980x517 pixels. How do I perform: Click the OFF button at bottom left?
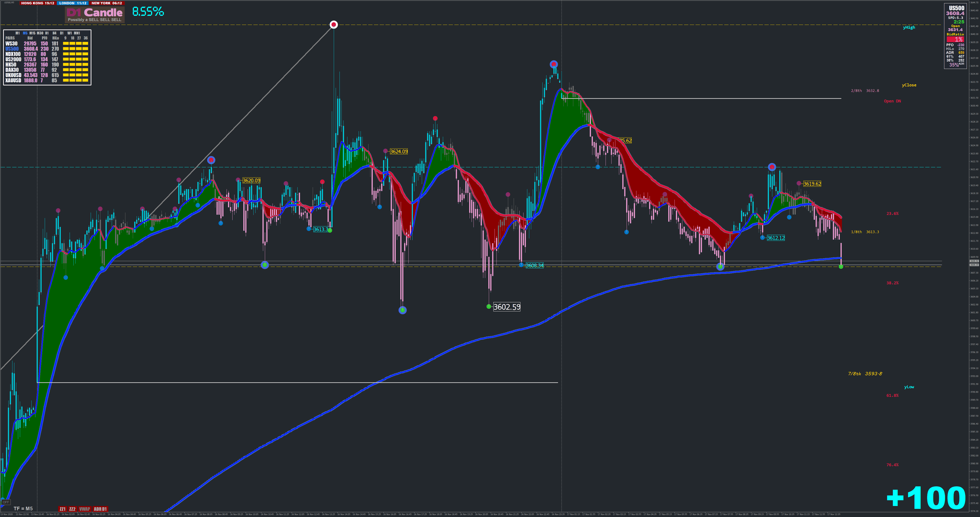pyautogui.click(x=6, y=502)
